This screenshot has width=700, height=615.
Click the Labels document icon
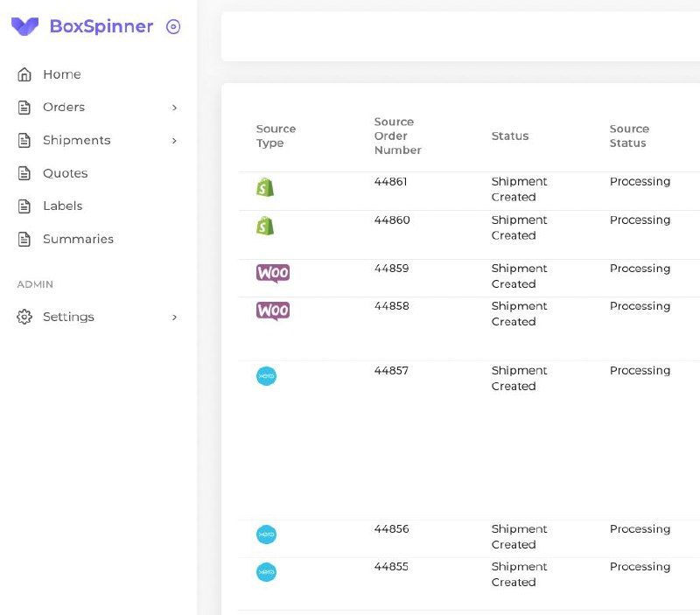[24, 206]
